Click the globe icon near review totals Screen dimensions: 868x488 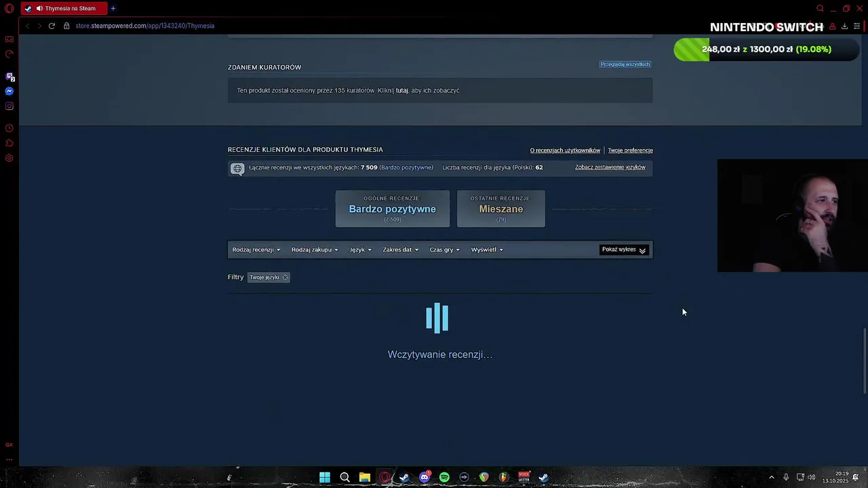pos(237,168)
